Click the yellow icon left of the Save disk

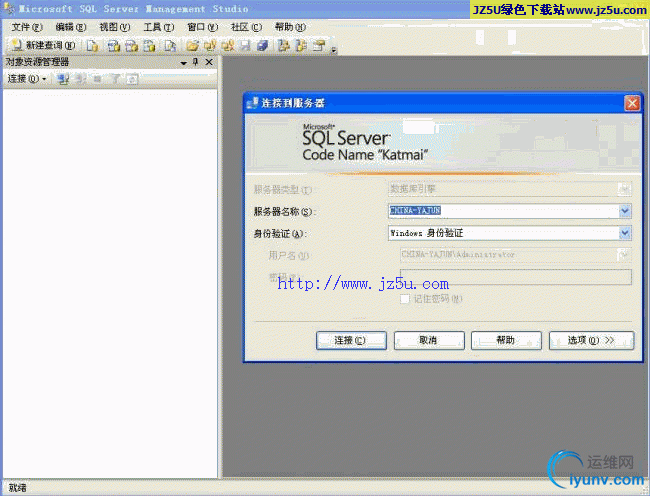(x=228, y=45)
